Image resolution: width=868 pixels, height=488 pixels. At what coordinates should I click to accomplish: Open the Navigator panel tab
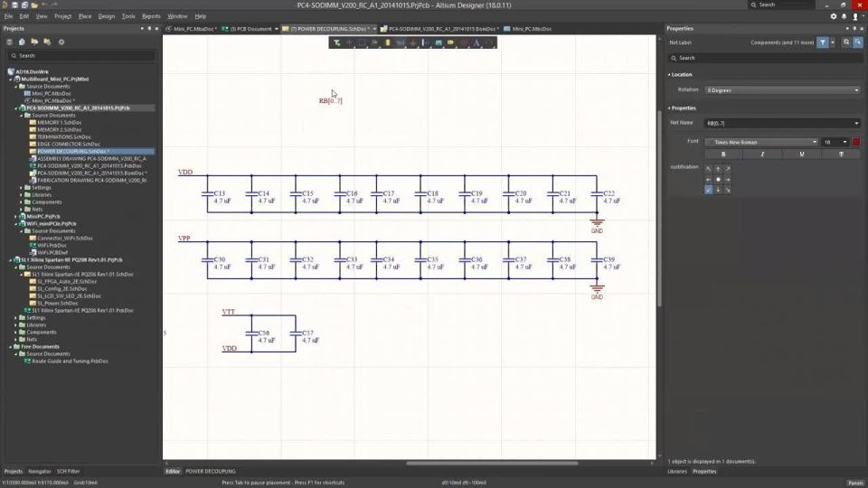pyautogui.click(x=39, y=472)
